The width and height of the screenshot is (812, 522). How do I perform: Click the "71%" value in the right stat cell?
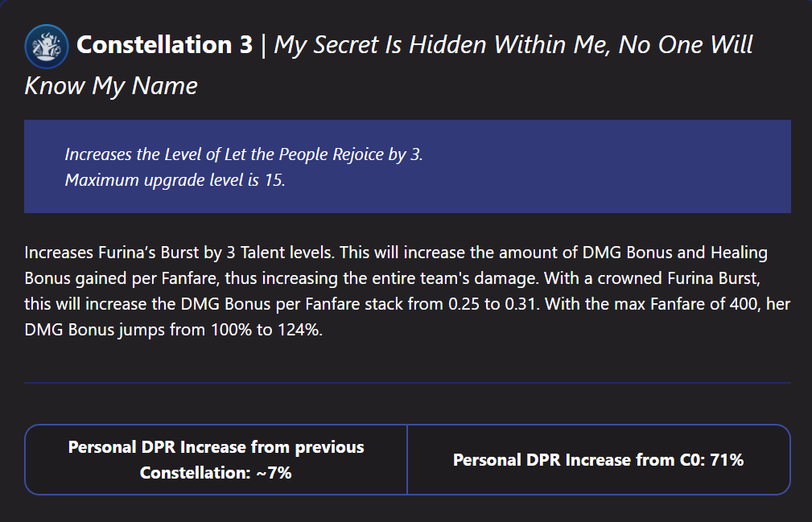(727, 460)
